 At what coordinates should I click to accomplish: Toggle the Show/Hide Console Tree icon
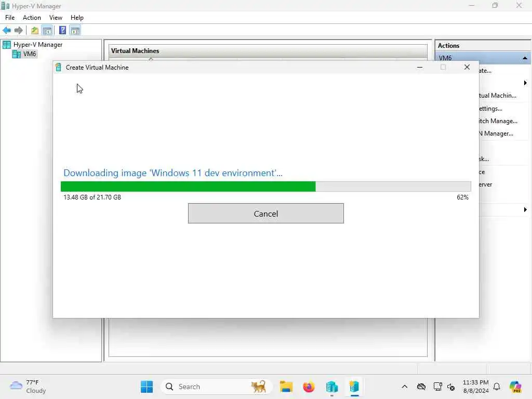(47, 31)
